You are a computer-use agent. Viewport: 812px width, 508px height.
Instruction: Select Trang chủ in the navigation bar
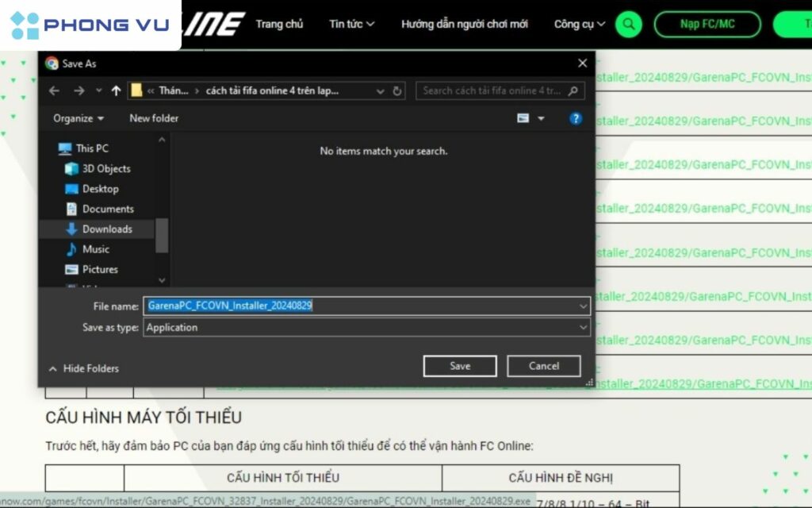[279, 24]
